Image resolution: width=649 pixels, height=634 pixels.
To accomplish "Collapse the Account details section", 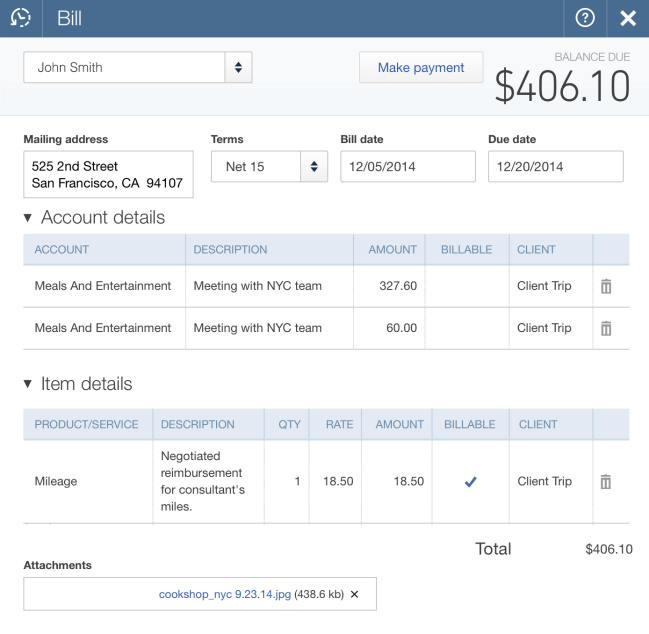I will point(28,218).
